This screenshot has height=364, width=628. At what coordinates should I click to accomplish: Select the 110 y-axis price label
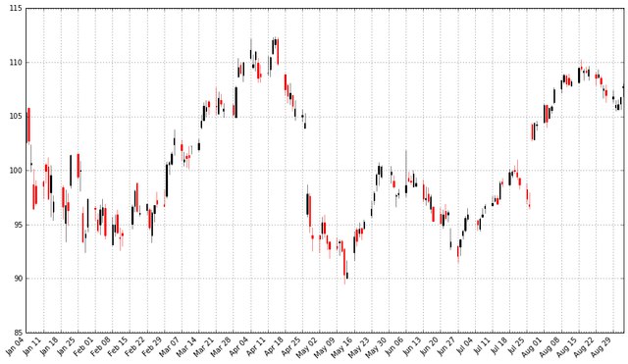point(16,63)
